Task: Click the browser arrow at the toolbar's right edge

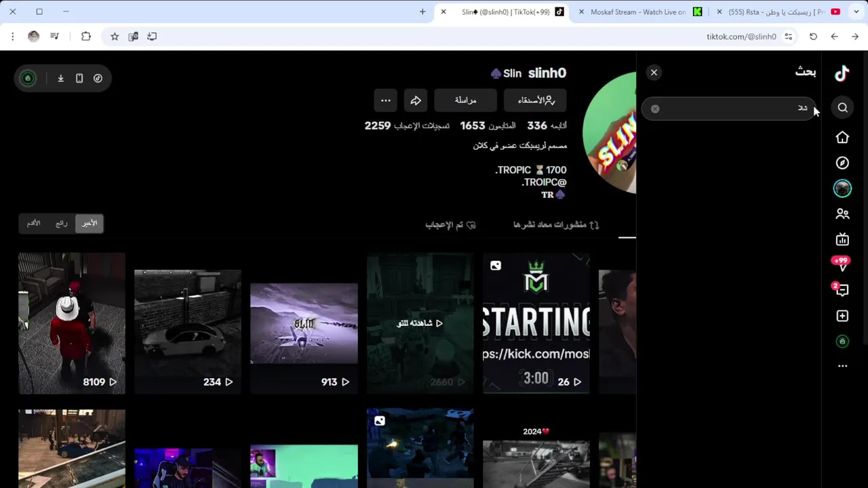Action: coord(855,37)
